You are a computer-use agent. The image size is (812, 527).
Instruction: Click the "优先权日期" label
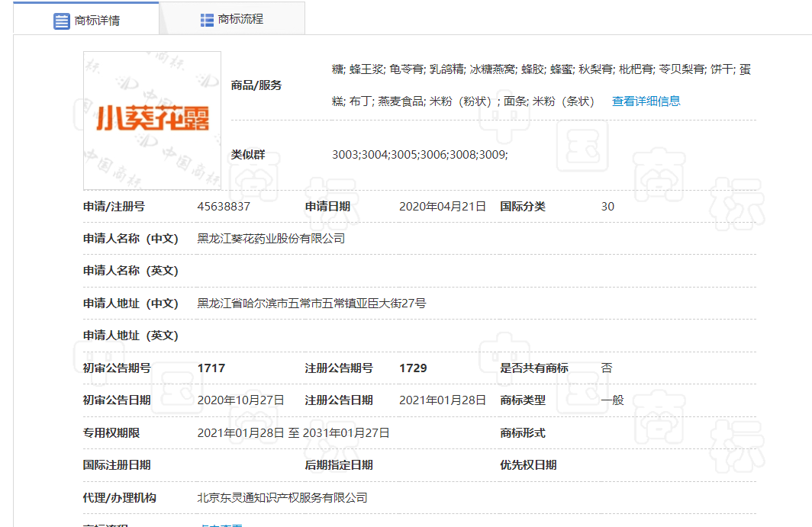(x=528, y=465)
